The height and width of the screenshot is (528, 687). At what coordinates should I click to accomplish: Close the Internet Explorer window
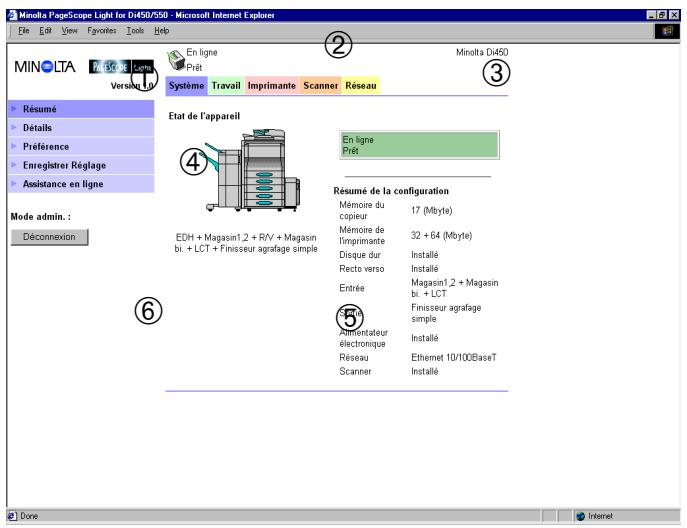pyautogui.click(x=674, y=15)
